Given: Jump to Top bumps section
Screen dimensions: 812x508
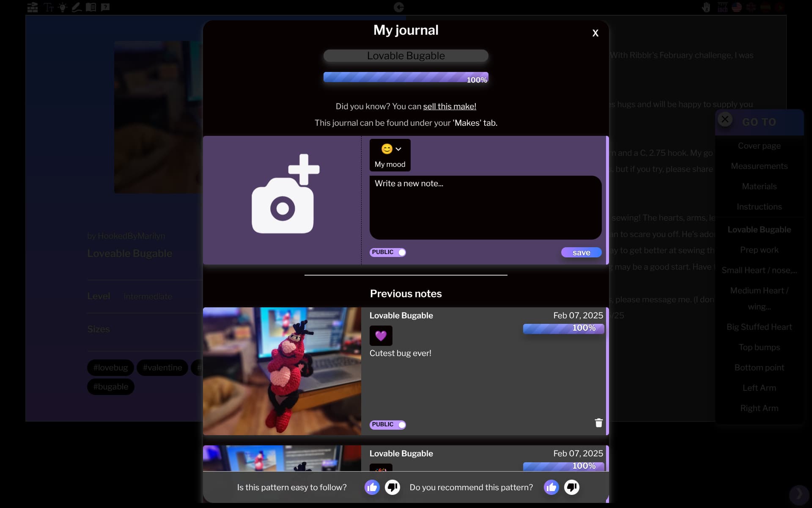Looking at the screenshot, I should click(x=759, y=347).
